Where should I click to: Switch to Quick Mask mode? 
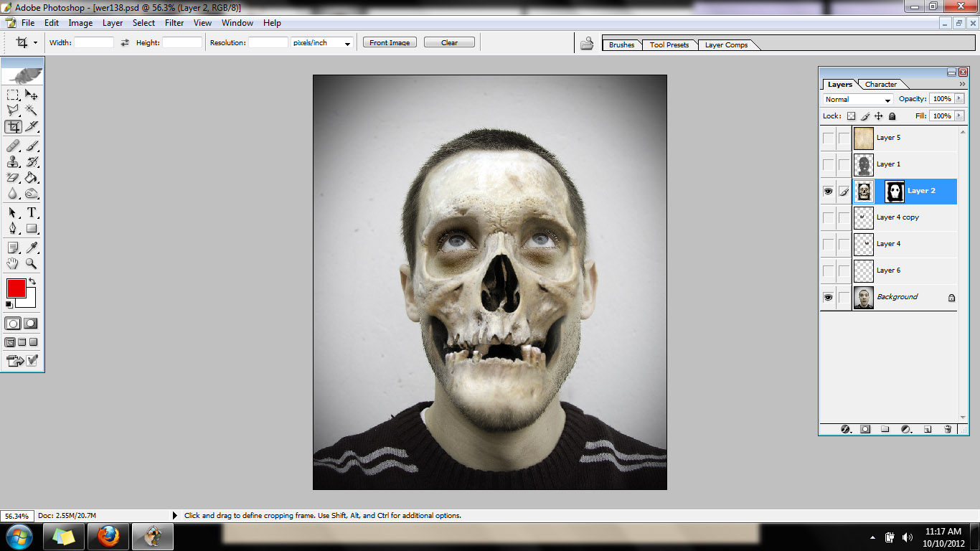(x=31, y=324)
